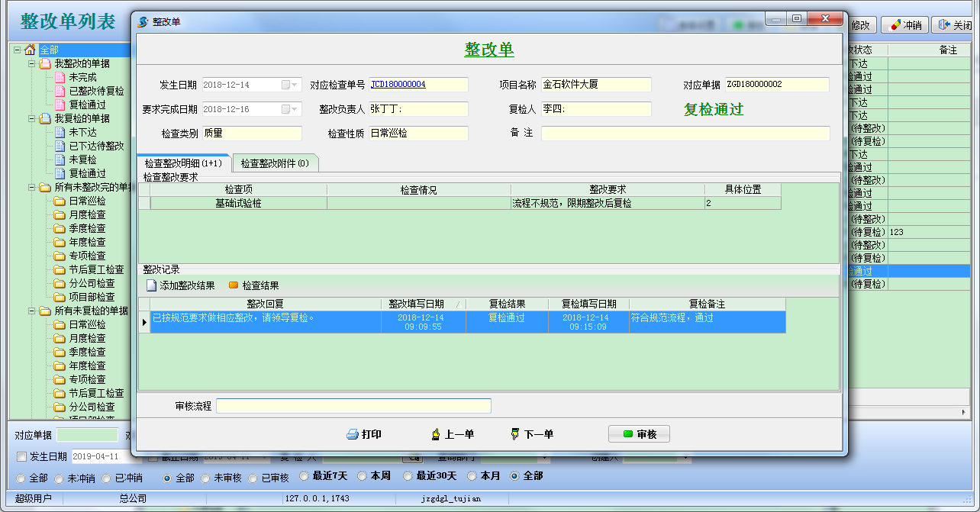Select the 未冲销 radio button

coord(59,478)
